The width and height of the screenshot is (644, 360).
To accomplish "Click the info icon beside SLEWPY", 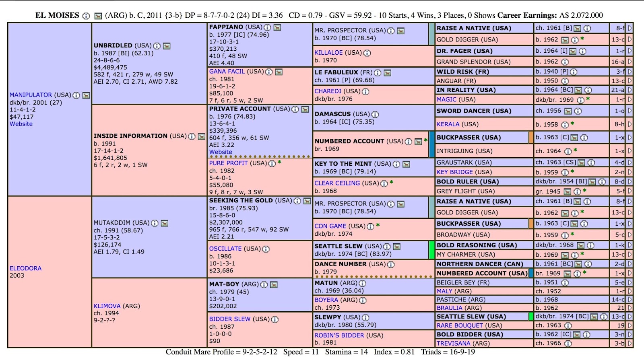I will 365,318.
